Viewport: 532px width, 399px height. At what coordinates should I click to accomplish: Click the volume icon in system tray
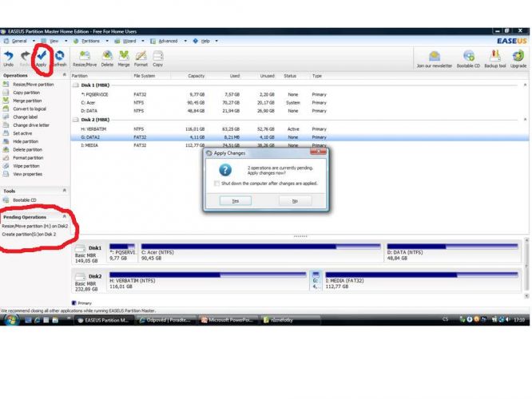click(507, 320)
